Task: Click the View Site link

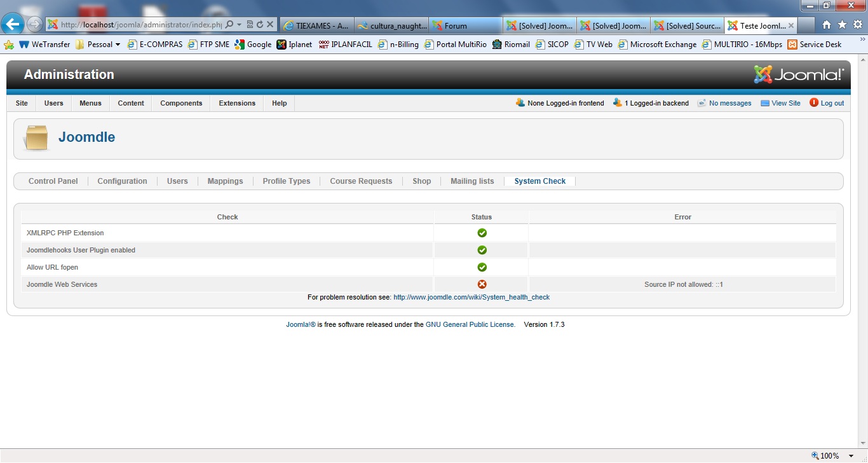Action: (785, 103)
